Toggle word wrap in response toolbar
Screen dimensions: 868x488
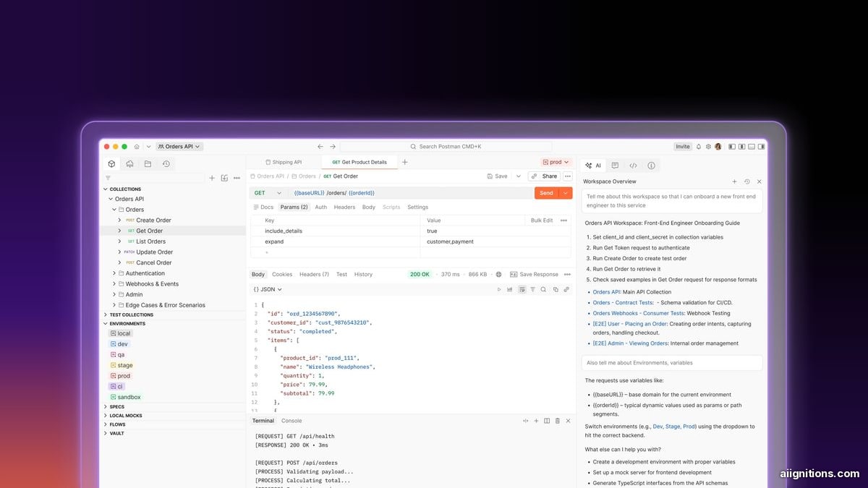point(522,289)
